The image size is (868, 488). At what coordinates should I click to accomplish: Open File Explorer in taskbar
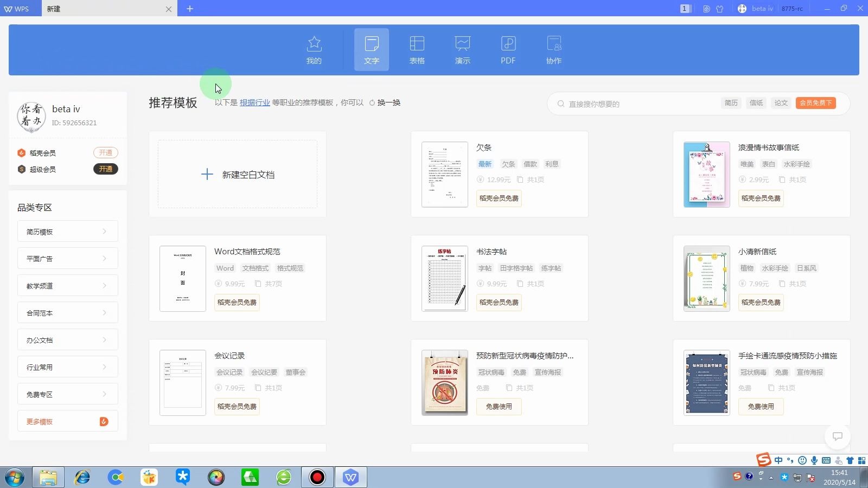[48, 478]
